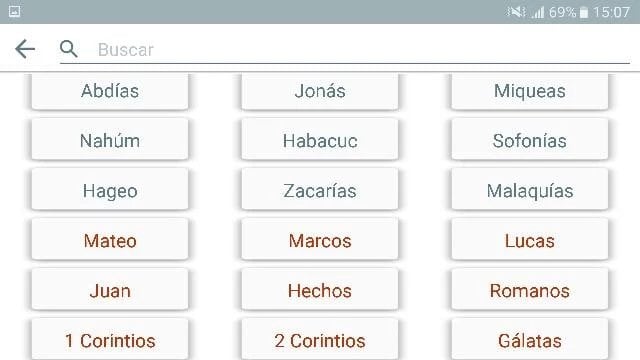Viewport: 640px width, 360px height.
Task: Tap the battery icon in status bar
Action: coord(584,12)
